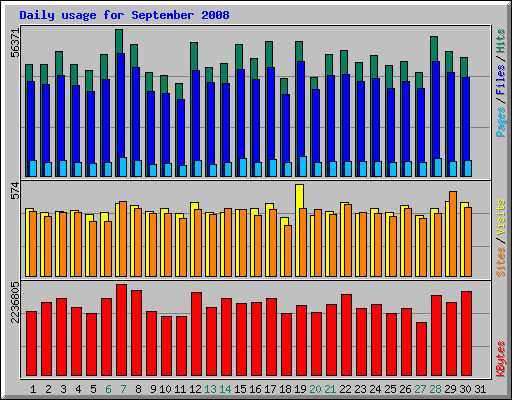Click the cyan "Pages" legend label
The width and height of the screenshot is (512, 400).
pos(501,121)
